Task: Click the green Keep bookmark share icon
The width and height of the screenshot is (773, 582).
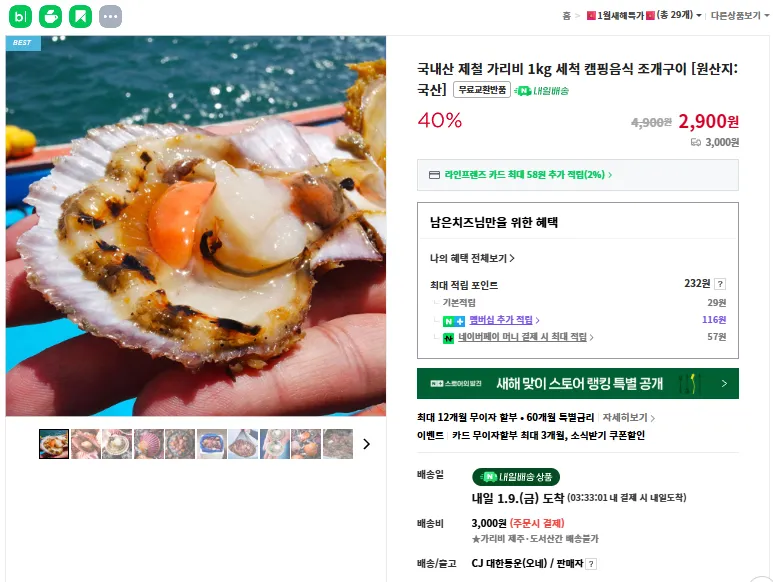Action: (x=80, y=16)
